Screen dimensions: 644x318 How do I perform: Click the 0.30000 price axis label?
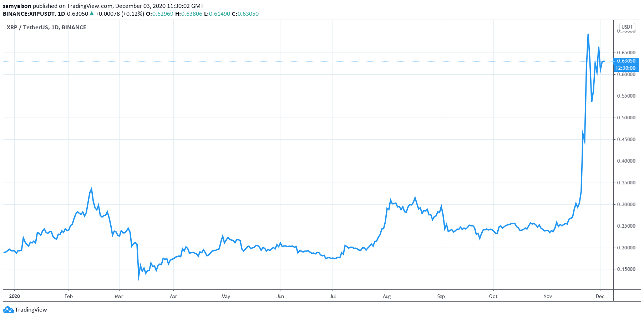(x=626, y=204)
